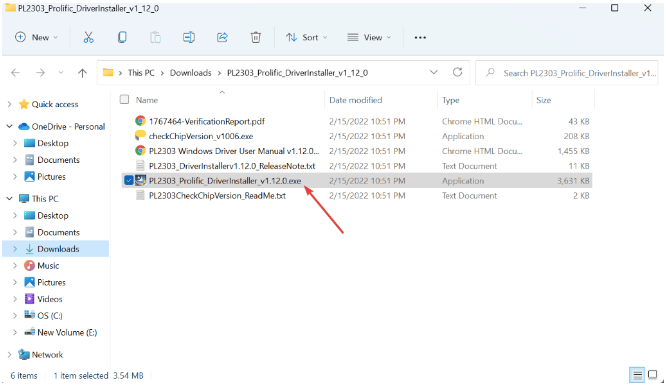The image size is (666, 386).
Task: Click the Delete trash can icon
Action: pos(256,37)
